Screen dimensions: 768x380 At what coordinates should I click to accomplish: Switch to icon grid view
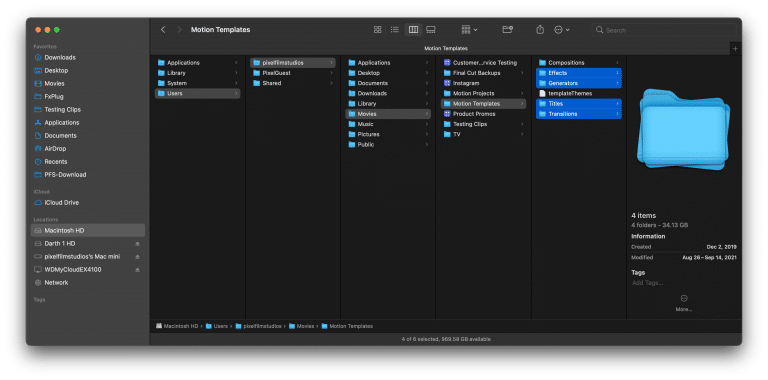pos(377,30)
